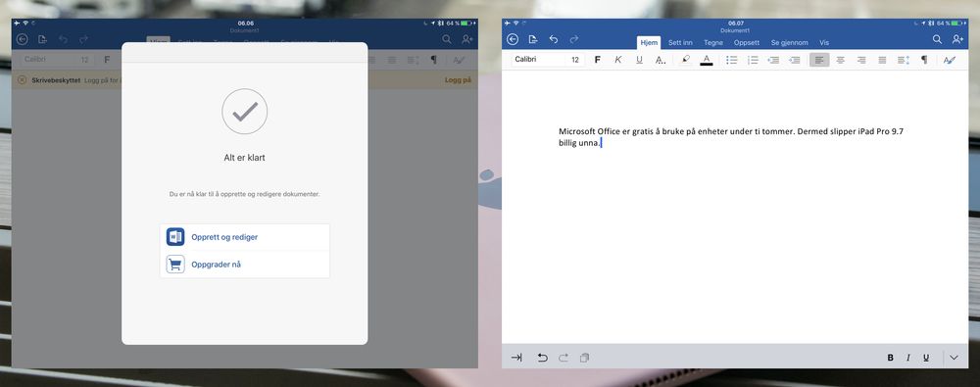980x387 pixels.
Task: Click the Logg på link in the left window
Action: point(458,80)
